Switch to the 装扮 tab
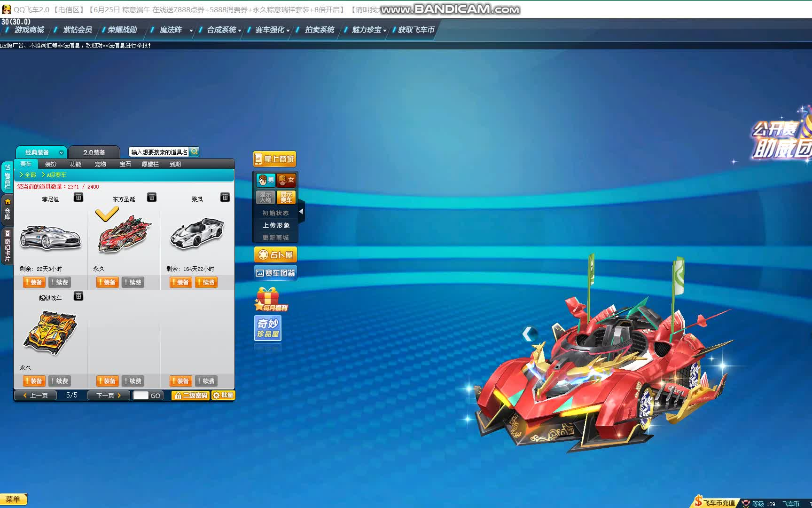The height and width of the screenshot is (508, 812). coord(51,164)
